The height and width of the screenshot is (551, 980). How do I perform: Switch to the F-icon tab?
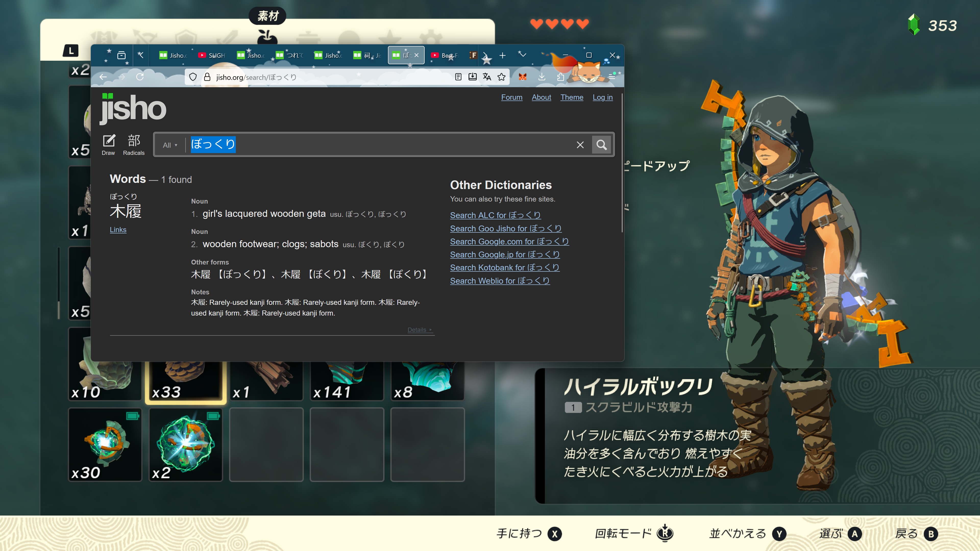(x=473, y=56)
